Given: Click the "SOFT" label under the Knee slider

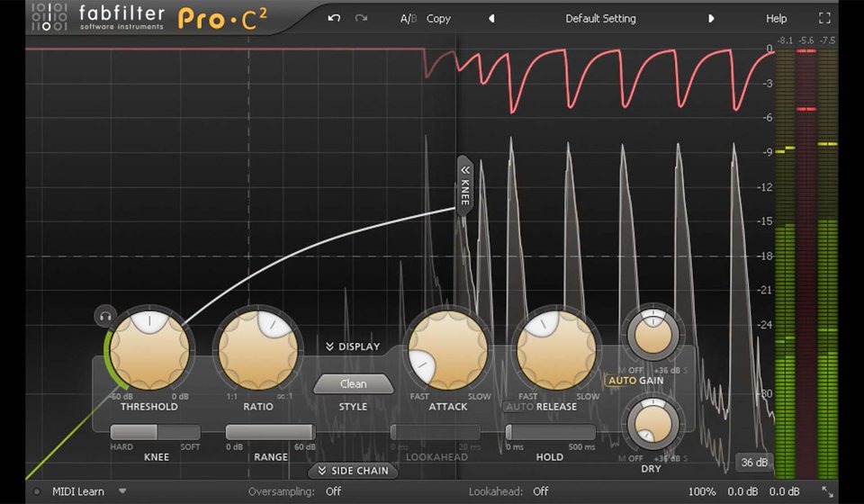Looking at the screenshot, I should tap(190, 446).
